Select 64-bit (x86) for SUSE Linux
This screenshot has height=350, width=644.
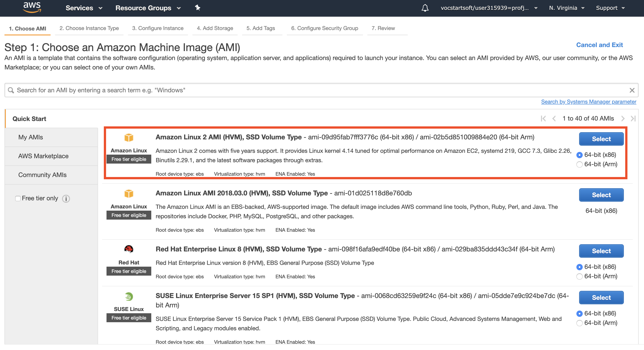click(x=579, y=314)
